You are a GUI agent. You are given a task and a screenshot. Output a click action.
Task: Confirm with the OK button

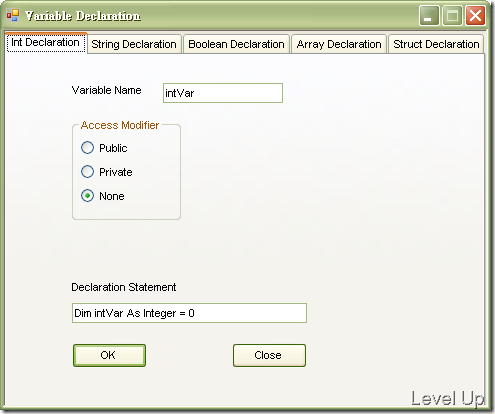(109, 355)
